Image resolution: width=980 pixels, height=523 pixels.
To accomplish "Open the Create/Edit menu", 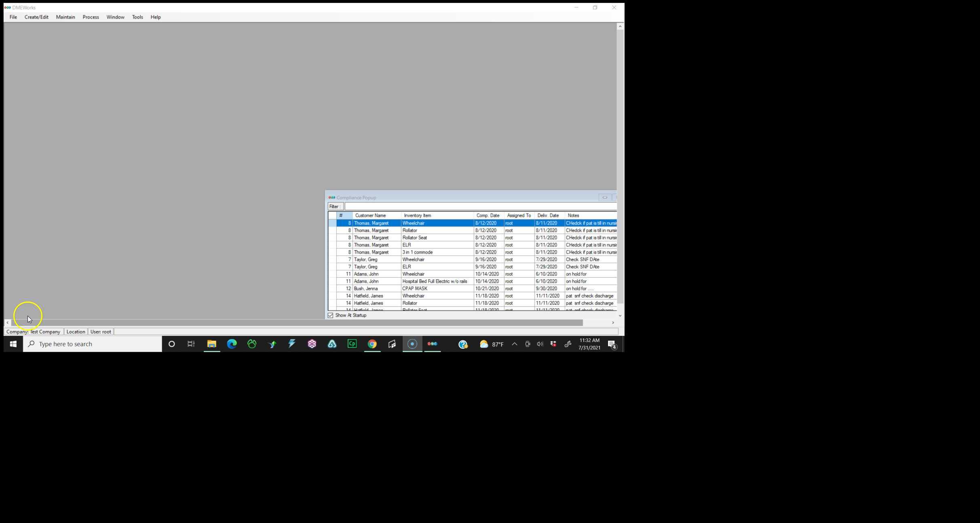I will 36,17.
